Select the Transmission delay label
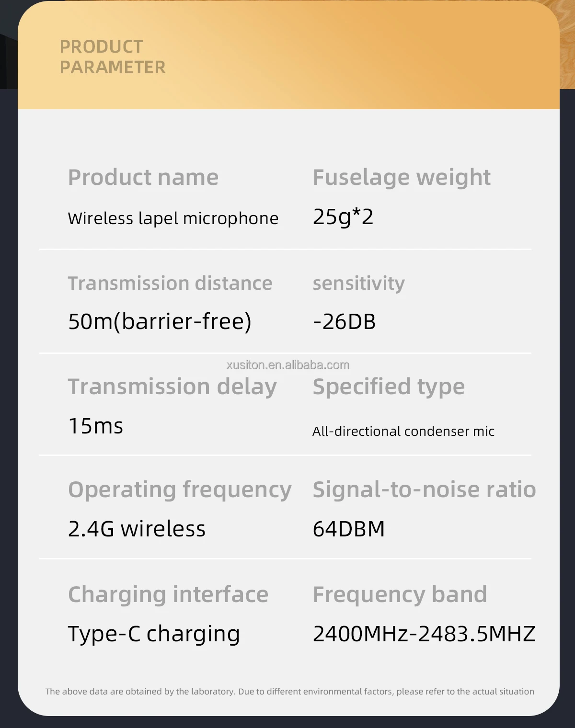Screen dimensions: 575x728 (x=172, y=387)
